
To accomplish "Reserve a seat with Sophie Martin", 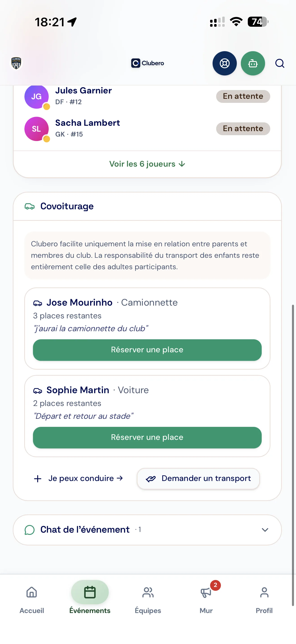I will (147, 437).
